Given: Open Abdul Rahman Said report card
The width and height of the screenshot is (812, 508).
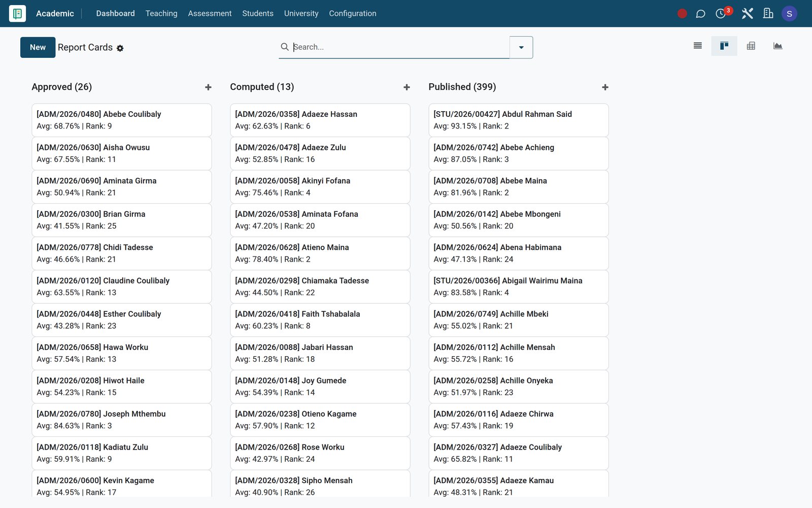Looking at the screenshot, I should pos(519,120).
